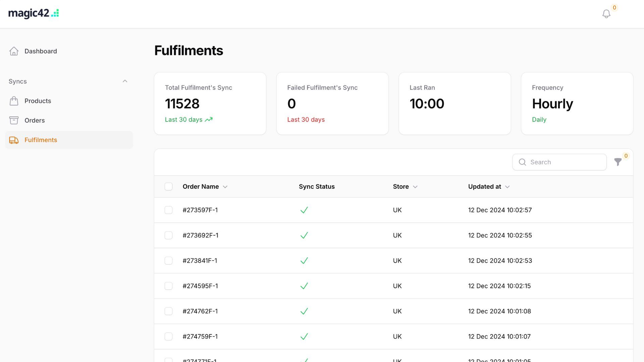Focus the Search input field
Screen dimensions: 644x362
[x=559, y=162]
